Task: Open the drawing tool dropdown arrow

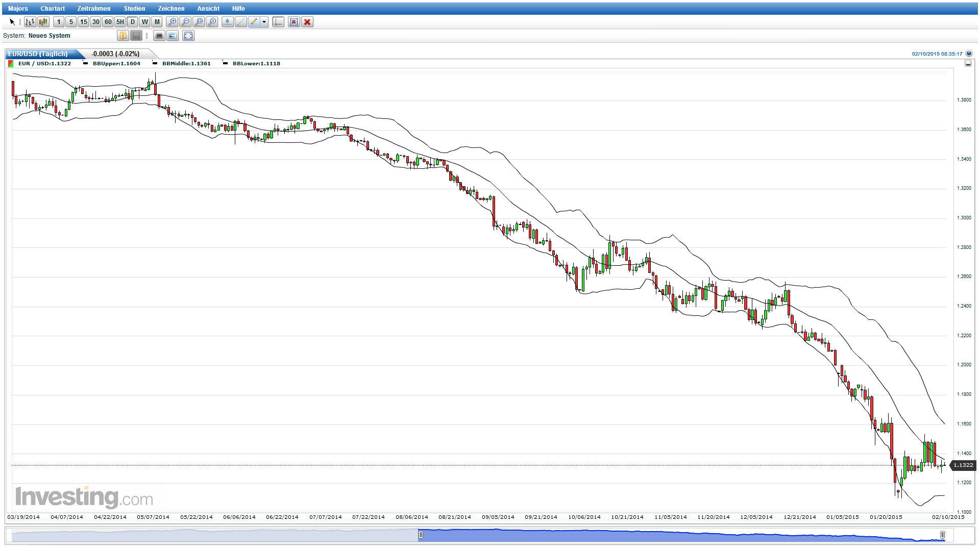Action: (x=263, y=22)
